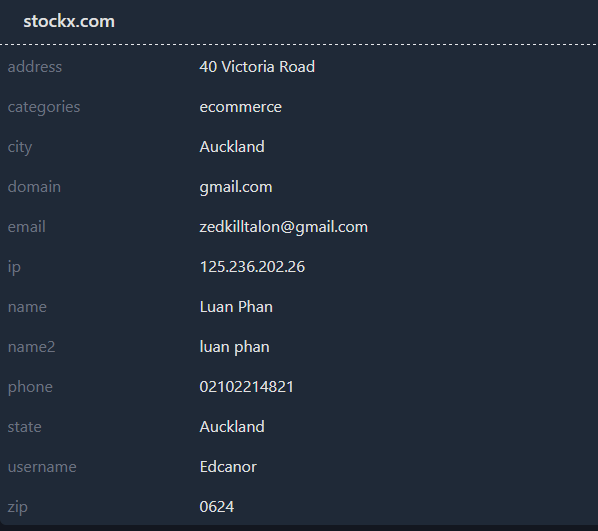The height and width of the screenshot is (531, 598).
Task: Click the email address value
Action: coord(284,227)
